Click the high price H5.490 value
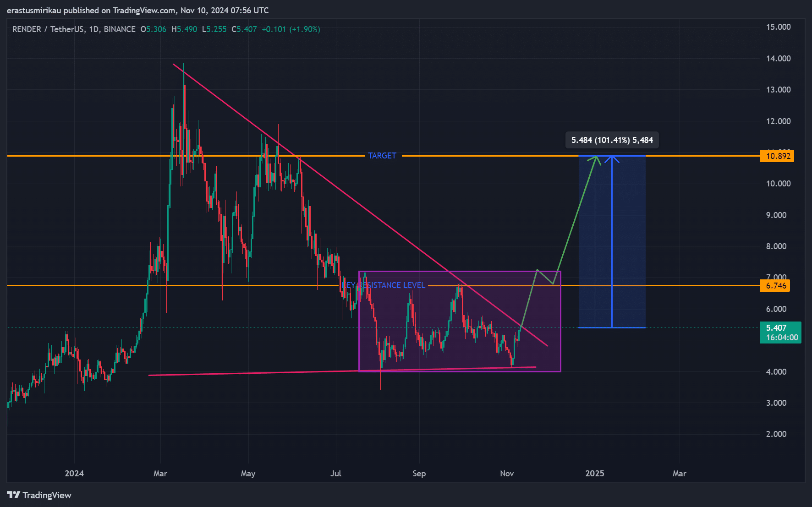Screen dimensions: 812x507 click(184, 29)
